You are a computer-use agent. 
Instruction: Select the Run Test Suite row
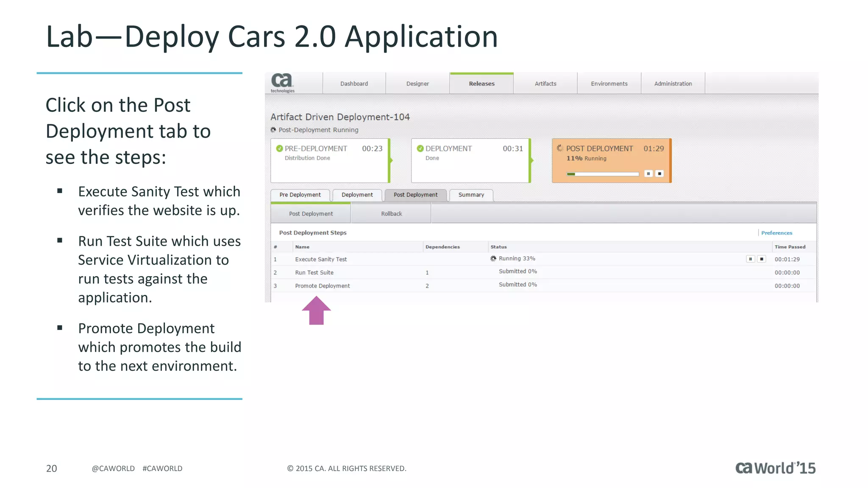click(544, 272)
